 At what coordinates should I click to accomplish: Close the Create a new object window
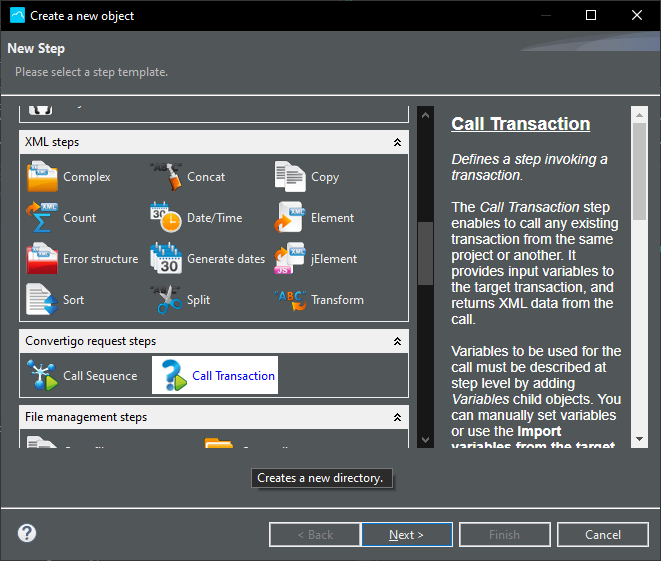tap(637, 16)
